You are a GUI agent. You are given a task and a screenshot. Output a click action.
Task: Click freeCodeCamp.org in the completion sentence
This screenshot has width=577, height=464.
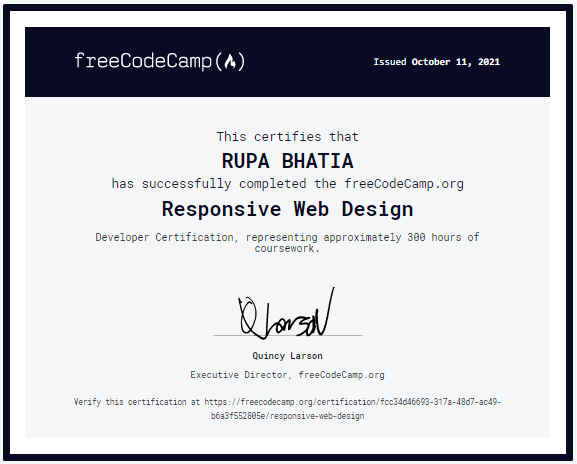tap(404, 184)
